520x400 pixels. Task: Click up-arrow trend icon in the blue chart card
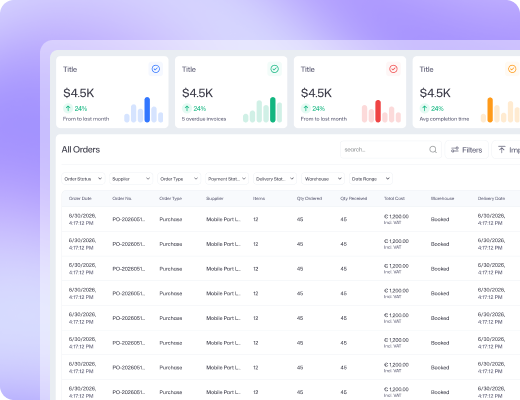tap(68, 108)
